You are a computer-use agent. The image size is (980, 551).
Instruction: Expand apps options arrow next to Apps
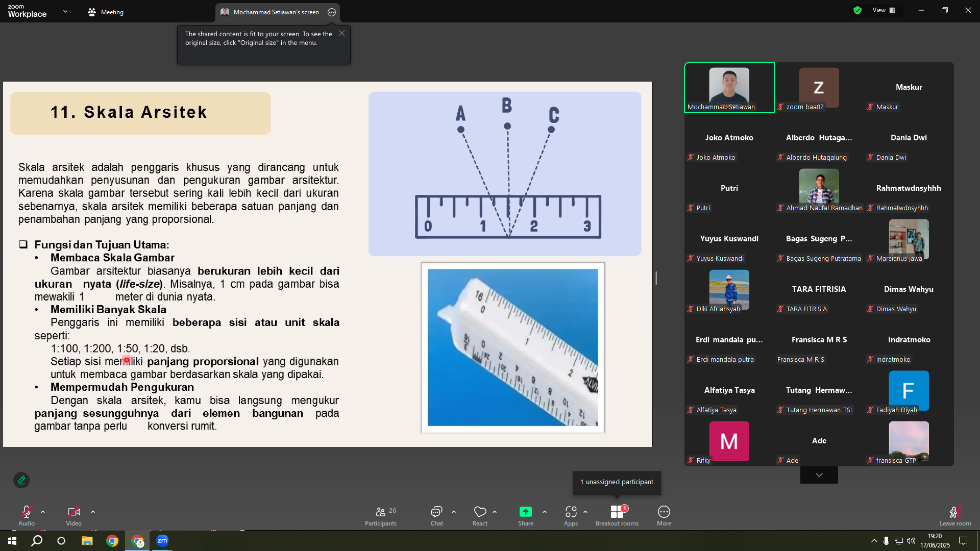point(585,512)
